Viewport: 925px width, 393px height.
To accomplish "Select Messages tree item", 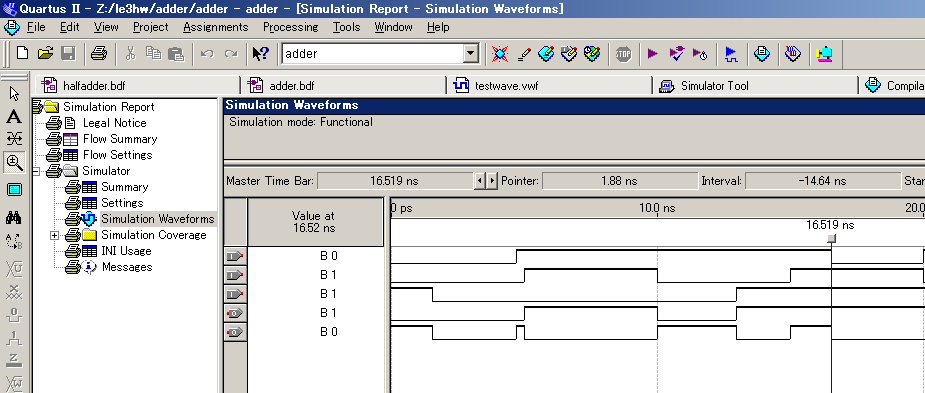I will pos(127,267).
